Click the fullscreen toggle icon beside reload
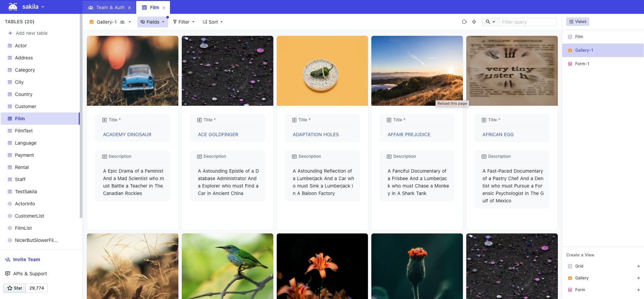This screenshot has width=644, height=299. [474, 22]
